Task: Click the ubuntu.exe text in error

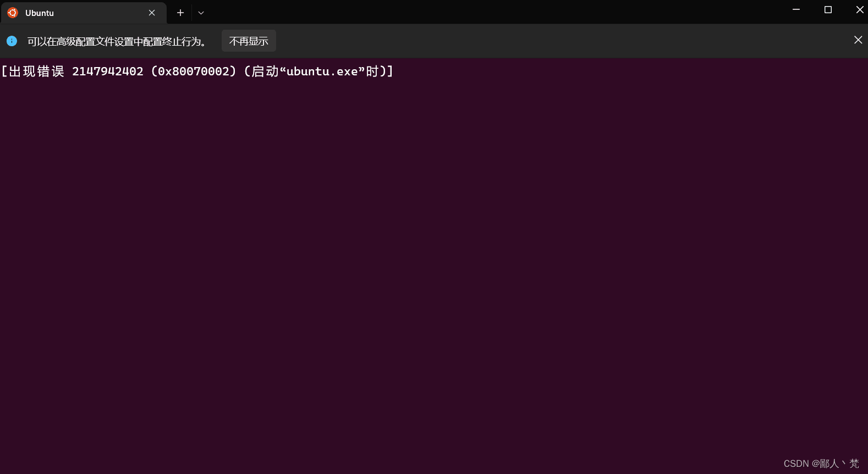Action: point(322,71)
